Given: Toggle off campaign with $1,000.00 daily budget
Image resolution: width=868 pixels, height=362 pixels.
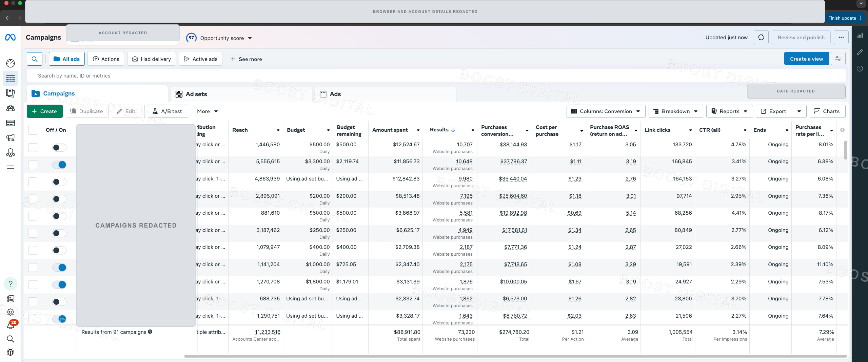Looking at the screenshot, I should coord(59,268).
